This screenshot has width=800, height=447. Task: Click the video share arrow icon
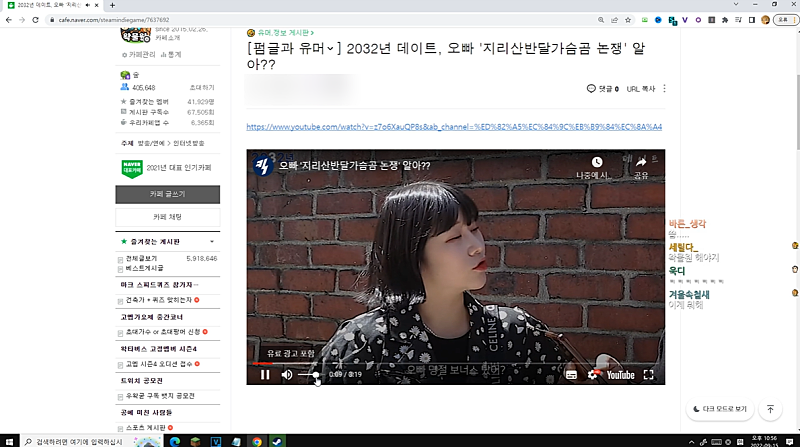640,162
